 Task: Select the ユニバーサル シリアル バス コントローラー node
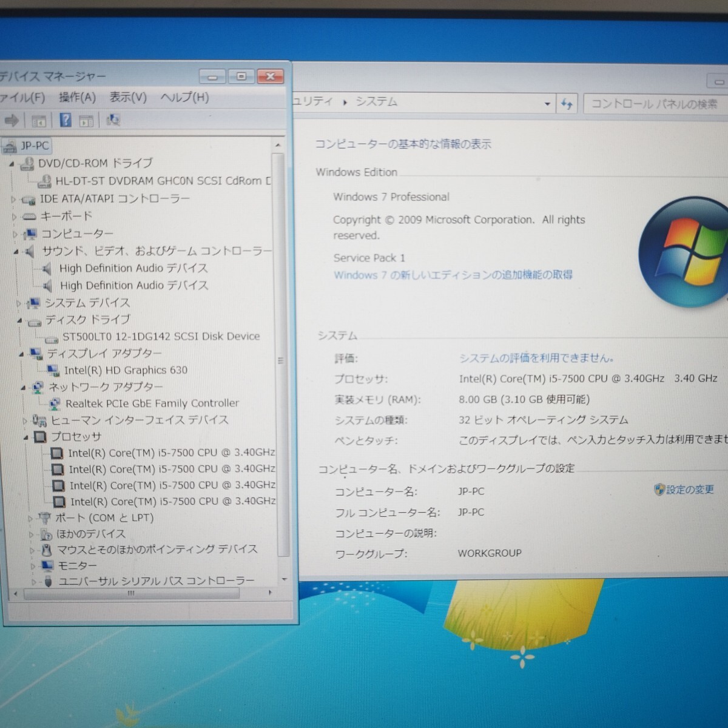(x=156, y=581)
